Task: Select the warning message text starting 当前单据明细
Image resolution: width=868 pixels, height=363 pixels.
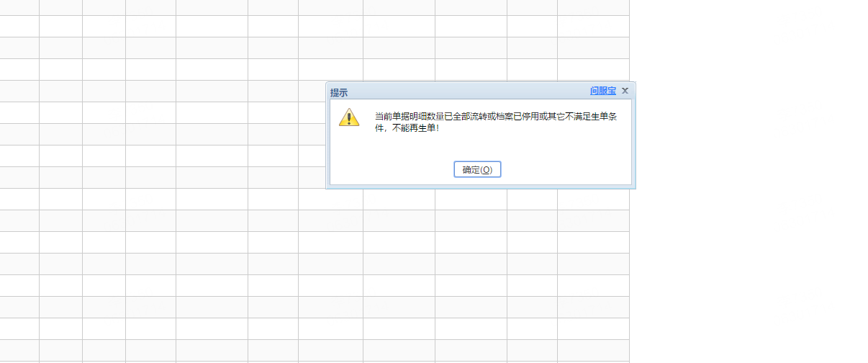Action: [x=496, y=122]
